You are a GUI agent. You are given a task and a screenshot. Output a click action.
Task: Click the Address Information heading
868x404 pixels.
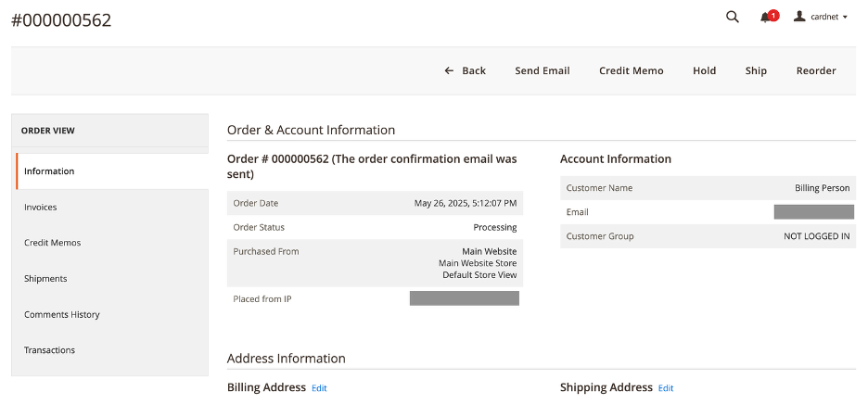coord(287,359)
